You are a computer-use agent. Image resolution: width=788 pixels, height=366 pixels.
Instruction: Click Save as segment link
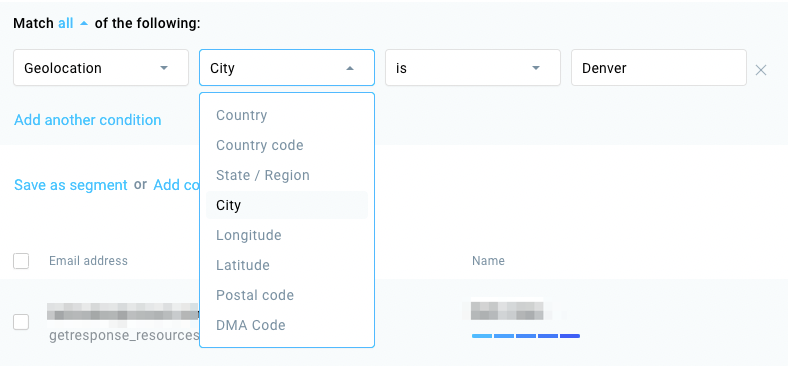click(x=71, y=185)
